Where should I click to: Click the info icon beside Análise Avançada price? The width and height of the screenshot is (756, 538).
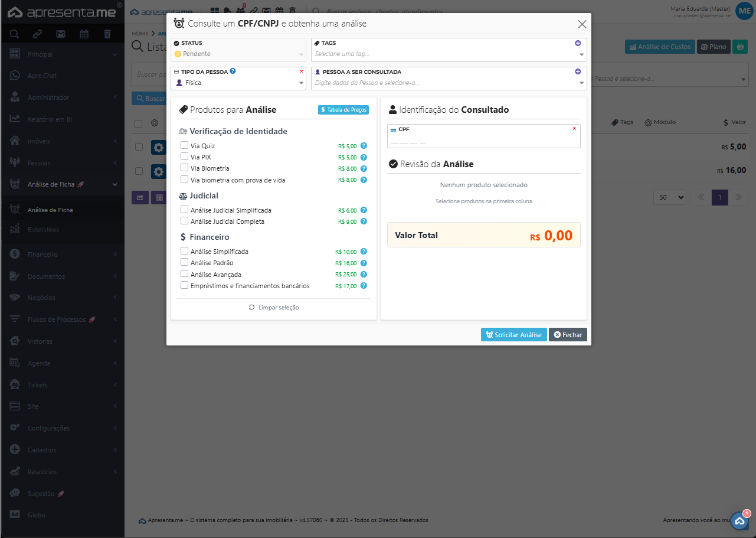coord(364,275)
